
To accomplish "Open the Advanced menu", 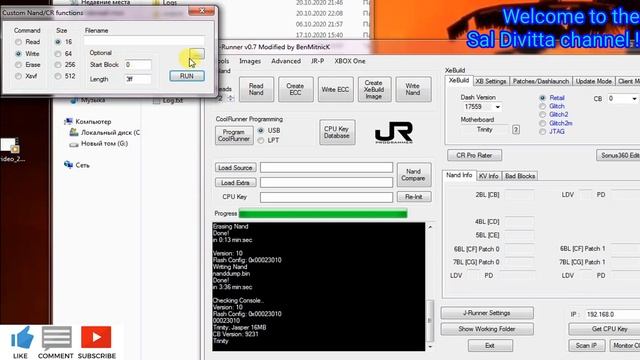I will 286,61.
